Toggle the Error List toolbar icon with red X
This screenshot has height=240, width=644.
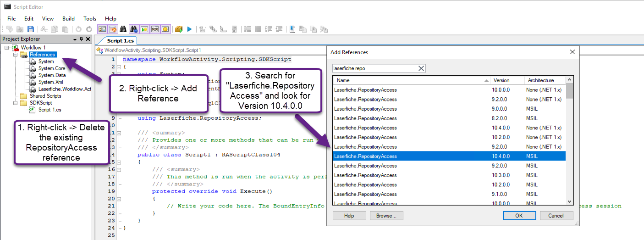tap(113, 29)
